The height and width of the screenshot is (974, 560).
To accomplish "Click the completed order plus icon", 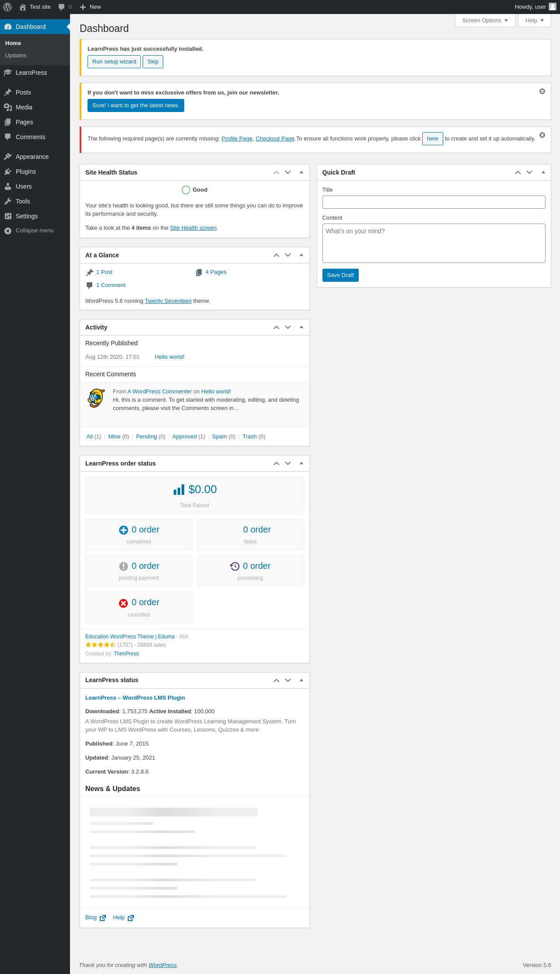I will pos(123,530).
